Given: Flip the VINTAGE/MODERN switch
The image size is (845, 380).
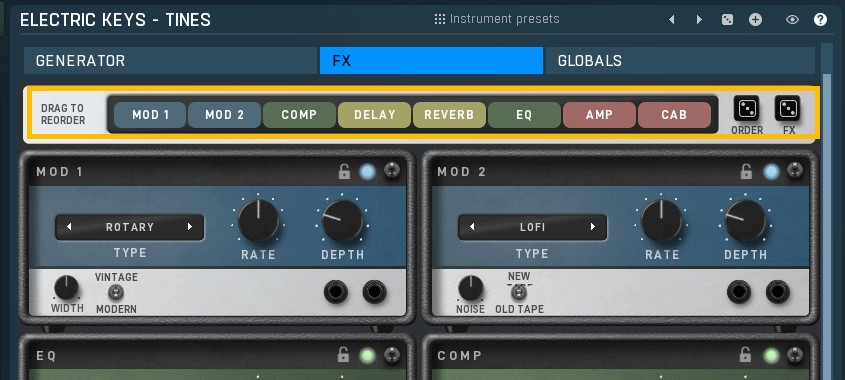Looking at the screenshot, I should pyautogui.click(x=115, y=292).
